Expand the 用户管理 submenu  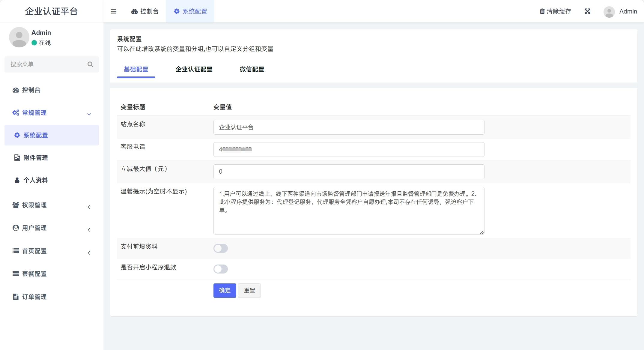point(89,230)
